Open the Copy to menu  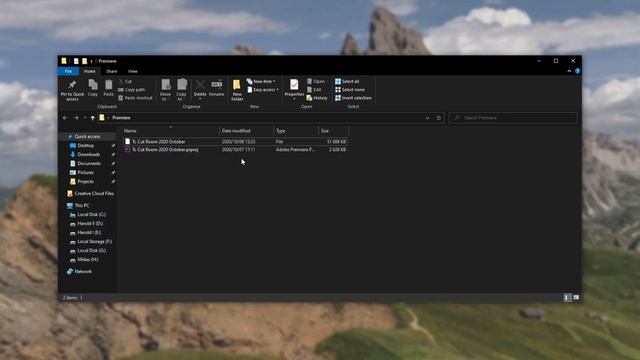(182, 90)
